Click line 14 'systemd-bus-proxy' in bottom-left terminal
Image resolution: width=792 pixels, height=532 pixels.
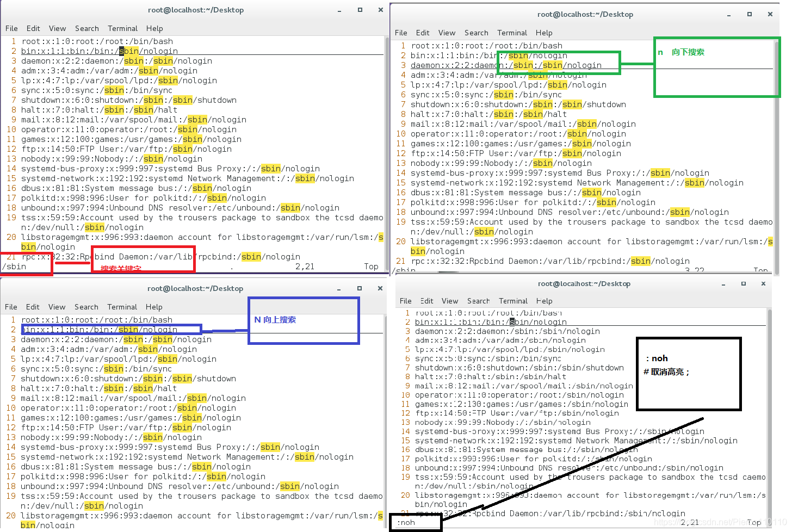[x=170, y=447]
